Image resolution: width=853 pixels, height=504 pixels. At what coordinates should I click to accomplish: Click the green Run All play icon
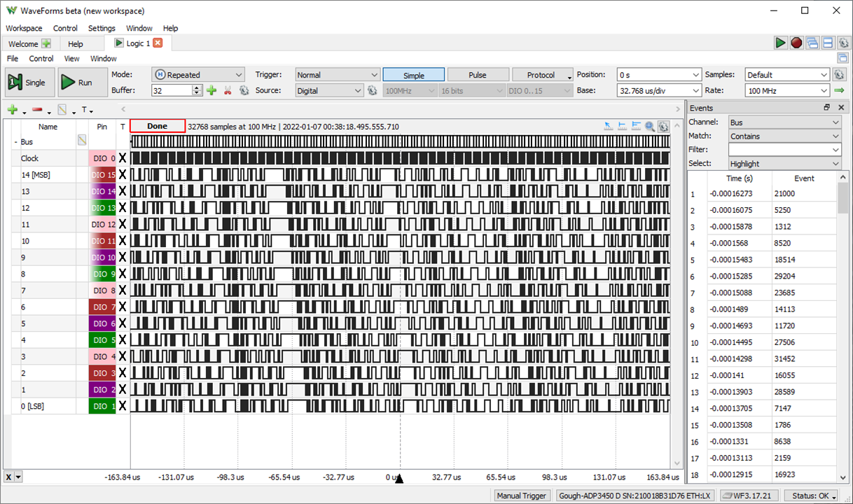pos(780,43)
